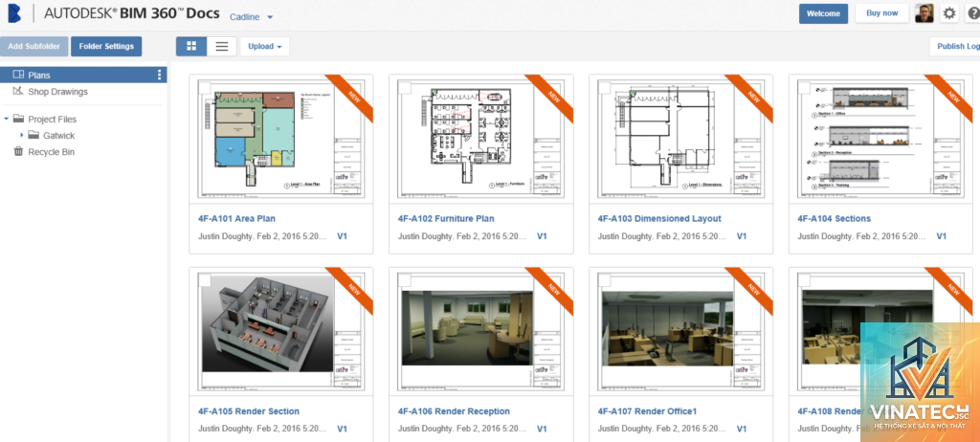The height and width of the screenshot is (442, 980).
Task: Expand the Gatwick folder node
Action: click(x=21, y=135)
